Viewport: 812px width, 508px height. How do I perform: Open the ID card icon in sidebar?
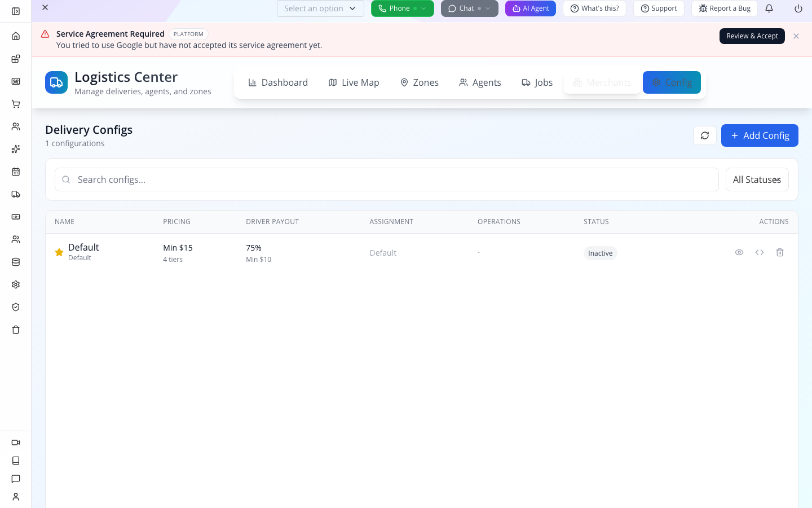click(x=16, y=81)
